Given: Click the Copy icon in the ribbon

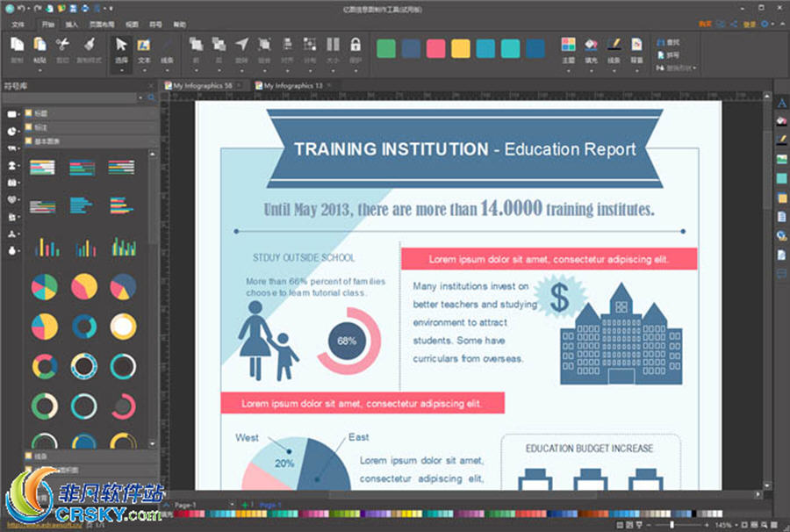Looking at the screenshot, I should [18, 45].
